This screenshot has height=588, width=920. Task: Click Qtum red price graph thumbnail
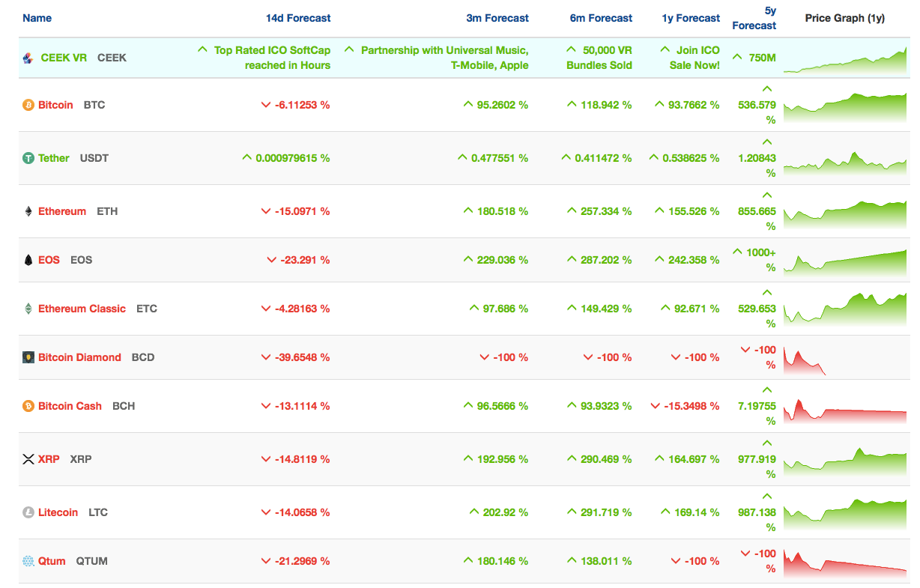click(x=845, y=562)
